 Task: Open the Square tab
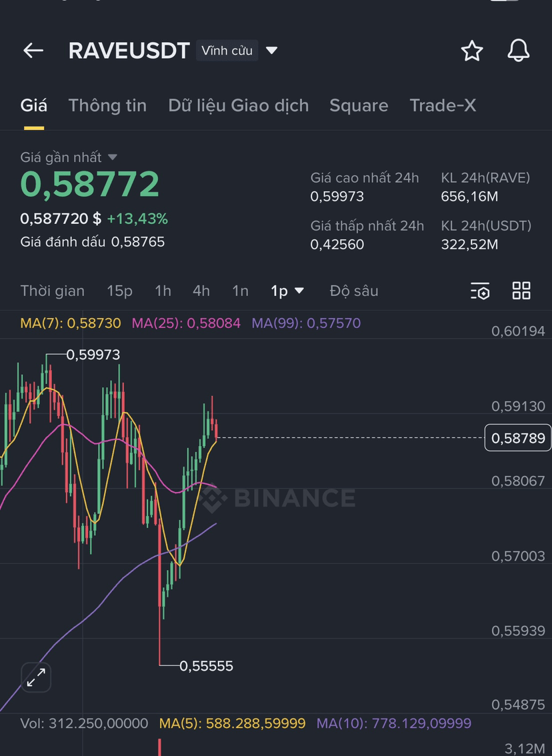pos(359,105)
